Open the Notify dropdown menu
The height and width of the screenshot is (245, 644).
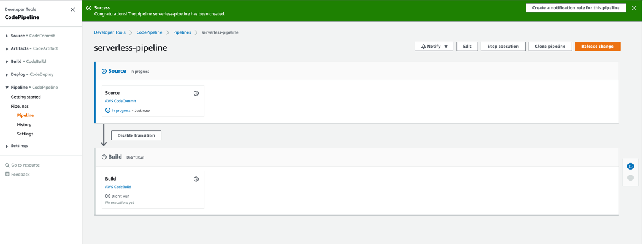[434, 47]
